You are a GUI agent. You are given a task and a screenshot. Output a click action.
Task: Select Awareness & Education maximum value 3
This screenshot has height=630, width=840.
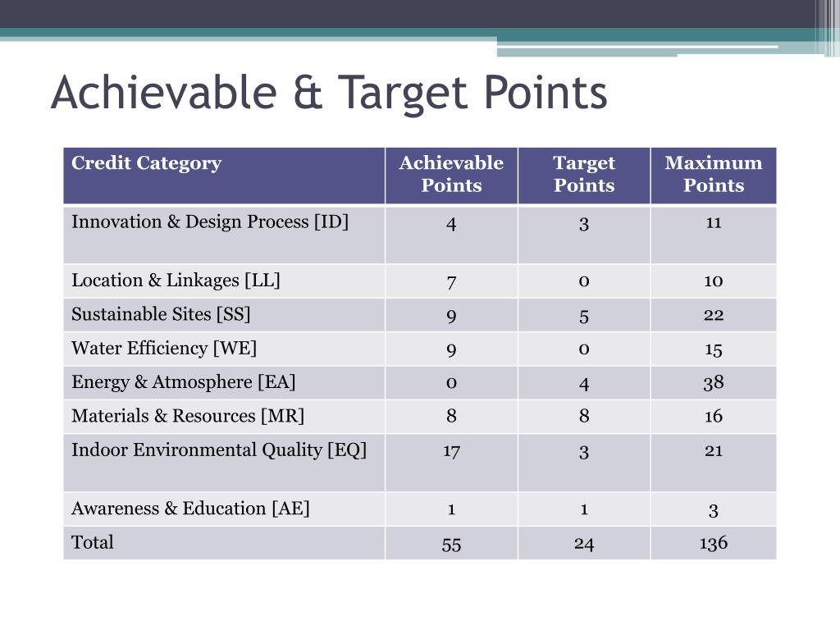(714, 510)
